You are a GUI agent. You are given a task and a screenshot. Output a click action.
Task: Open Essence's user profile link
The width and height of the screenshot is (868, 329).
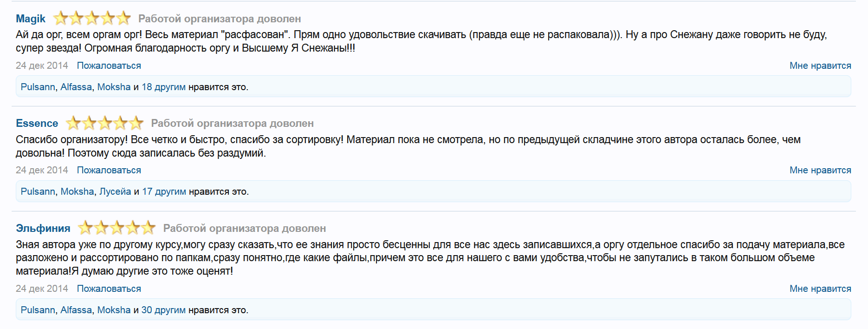(37, 123)
